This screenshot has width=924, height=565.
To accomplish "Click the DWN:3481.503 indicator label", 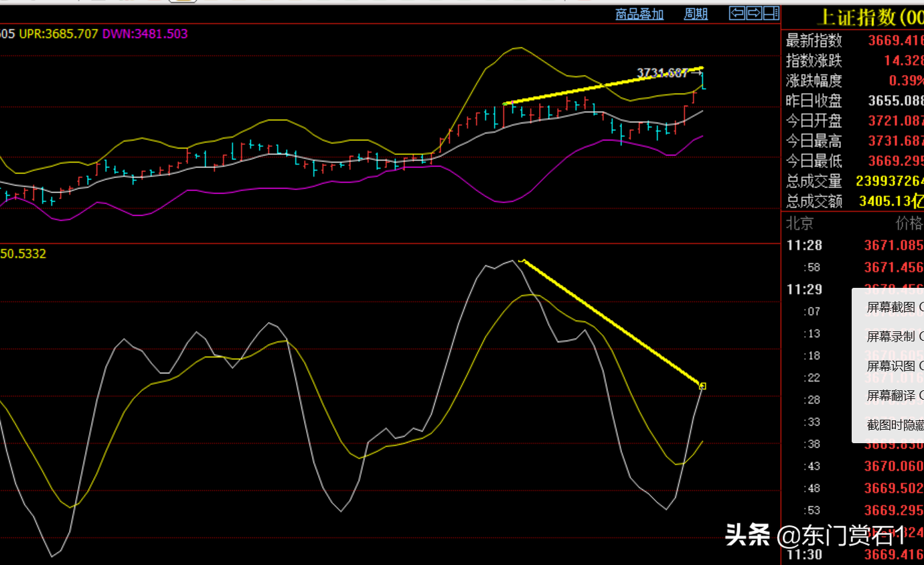I will 145,33.
